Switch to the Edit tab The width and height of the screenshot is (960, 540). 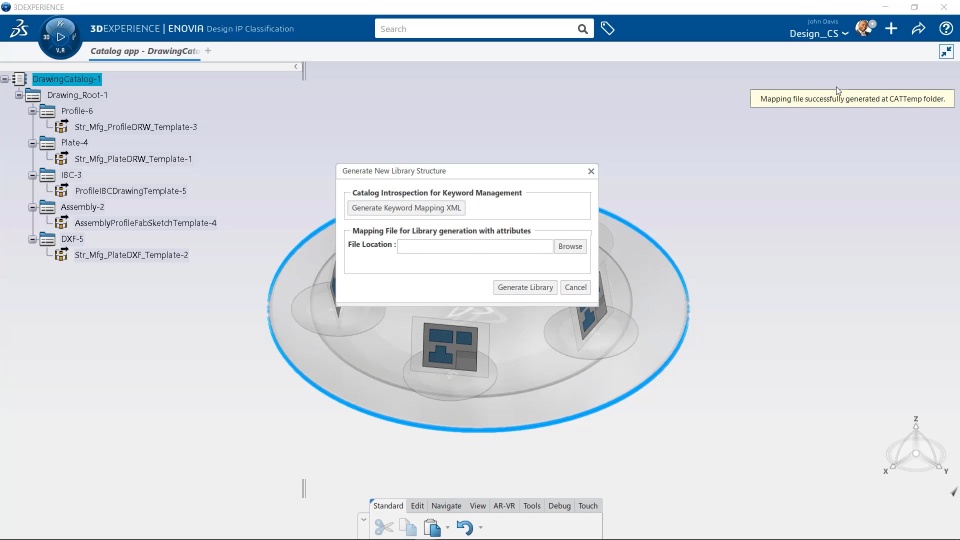pos(417,506)
